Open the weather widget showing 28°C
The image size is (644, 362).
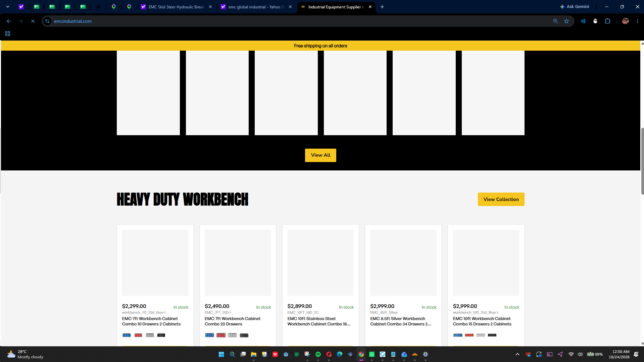tap(26, 354)
